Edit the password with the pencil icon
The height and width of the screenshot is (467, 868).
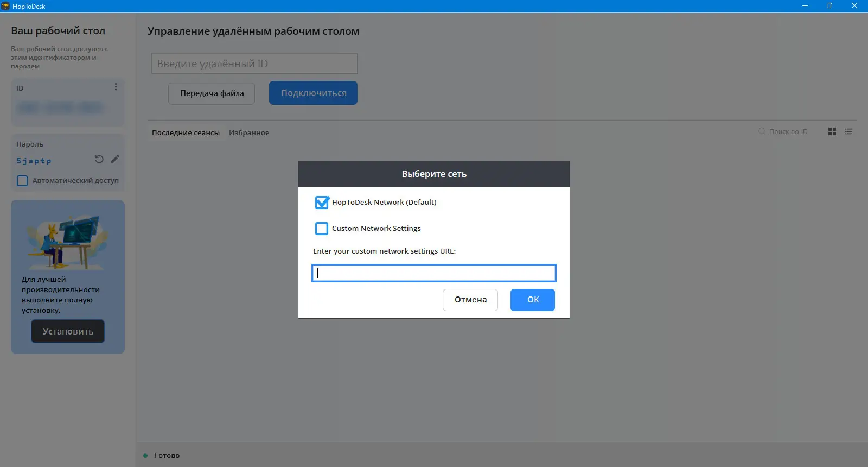pos(115,159)
